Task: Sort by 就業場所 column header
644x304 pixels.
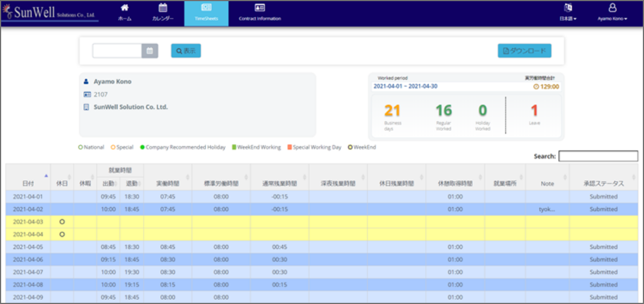Action: click(505, 177)
